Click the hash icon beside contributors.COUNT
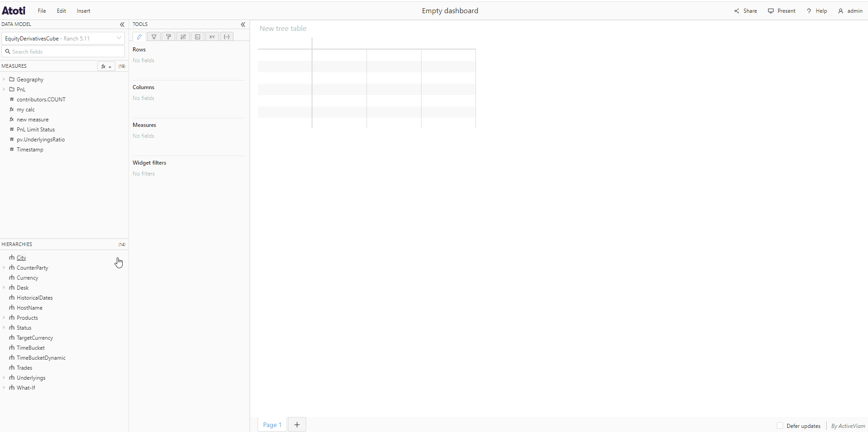The width and height of the screenshot is (868, 432). point(12,99)
